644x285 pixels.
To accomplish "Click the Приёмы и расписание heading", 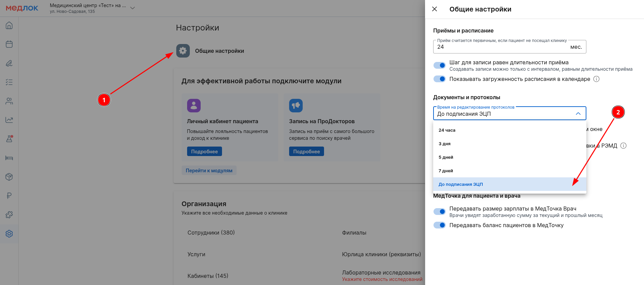I will point(463,30).
